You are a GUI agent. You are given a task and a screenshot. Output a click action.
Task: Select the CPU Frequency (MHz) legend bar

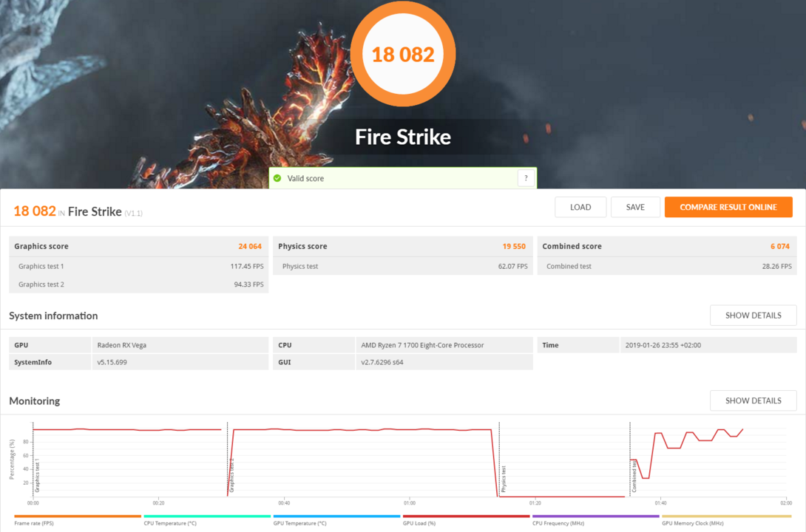(596, 516)
